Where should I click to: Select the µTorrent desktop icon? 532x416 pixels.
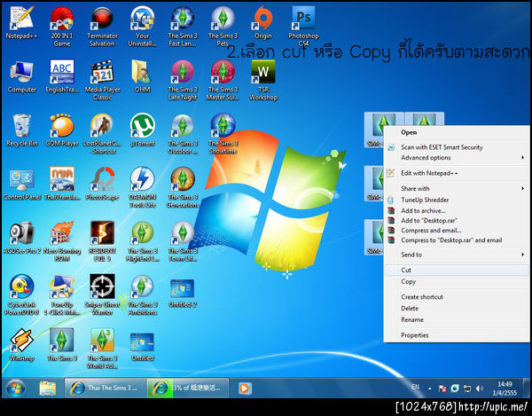(x=143, y=130)
